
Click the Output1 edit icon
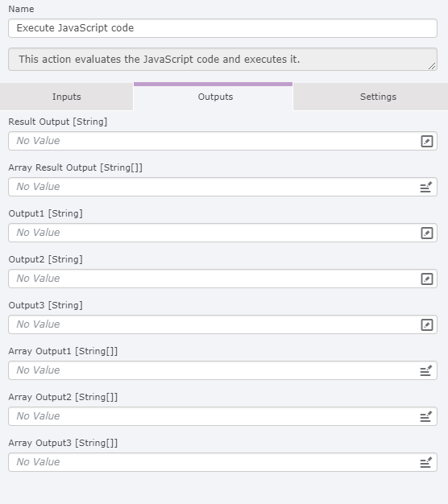tap(427, 233)
